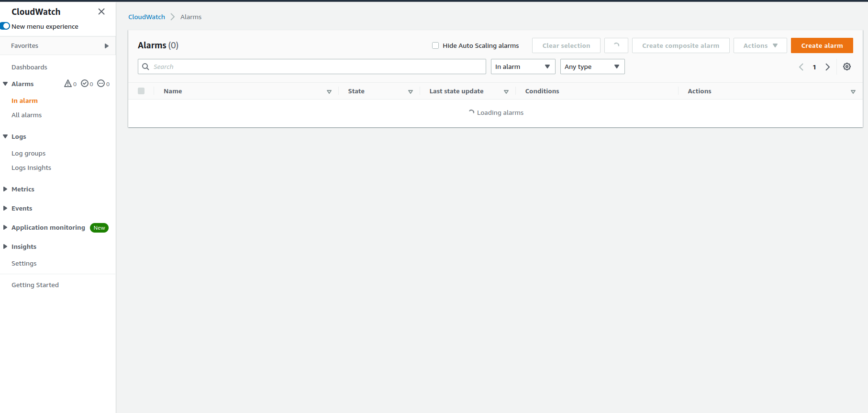Screen dimensions: 868x413
Task: Click the Clear selection button
Action: (566, 45)
